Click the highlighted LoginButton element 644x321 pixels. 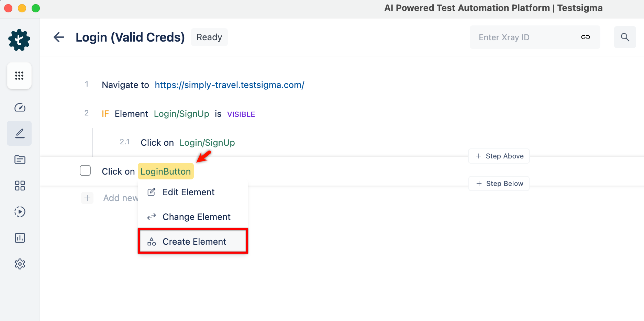[x=166, y=171]
